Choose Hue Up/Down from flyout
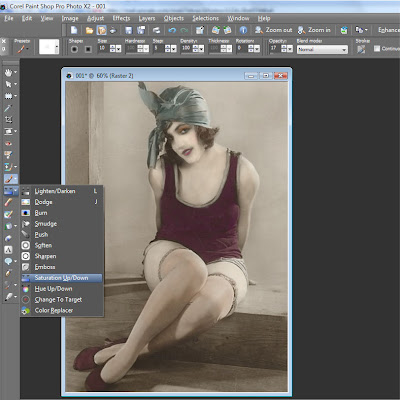 point(61,289)
